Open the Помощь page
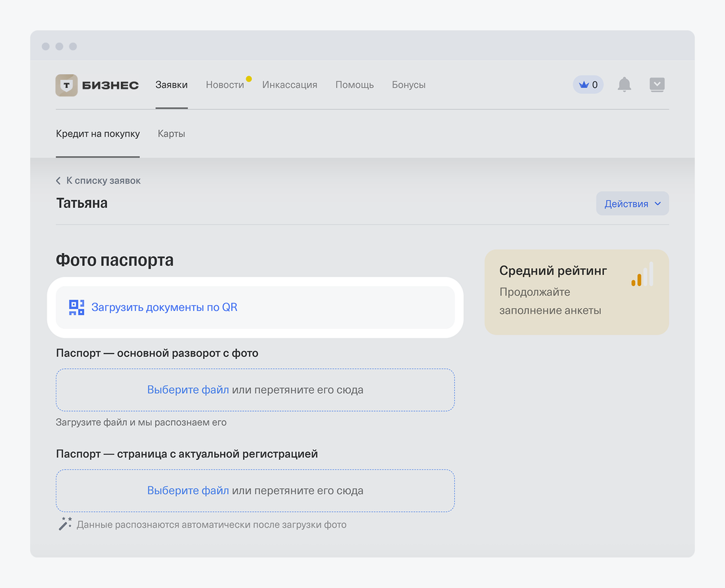 pos(355,85)
